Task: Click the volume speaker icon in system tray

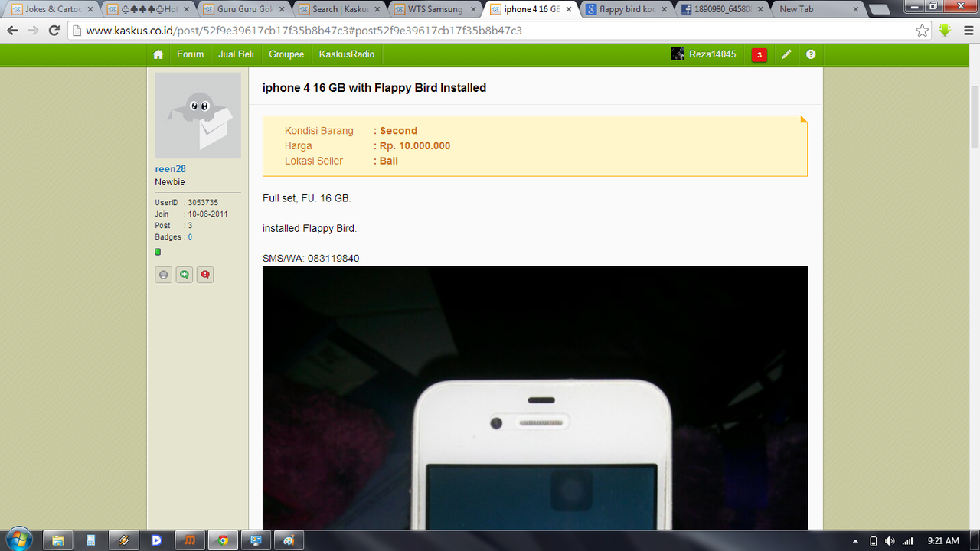Action: (x=890, y=541)
